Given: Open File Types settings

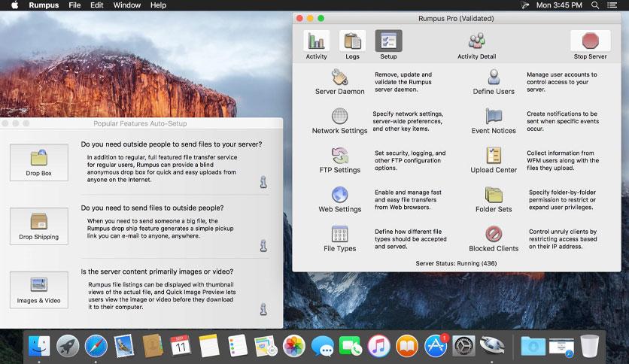Looking at the screenshot, I should pos(340,239).
